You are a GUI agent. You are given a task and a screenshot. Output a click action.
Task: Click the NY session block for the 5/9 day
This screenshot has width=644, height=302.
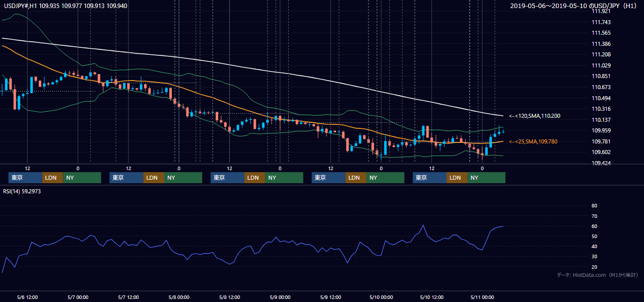click(385, 178)
